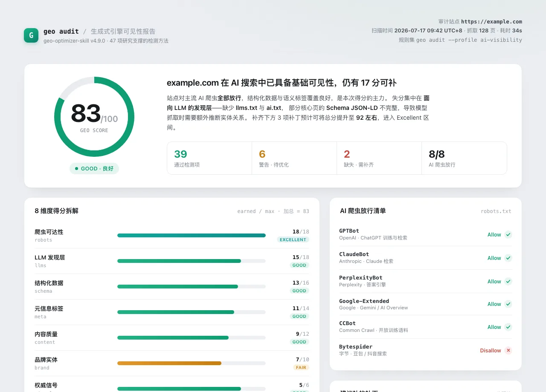
Task: Select the Bytespider crawler row name
Action: coord(356,346)
